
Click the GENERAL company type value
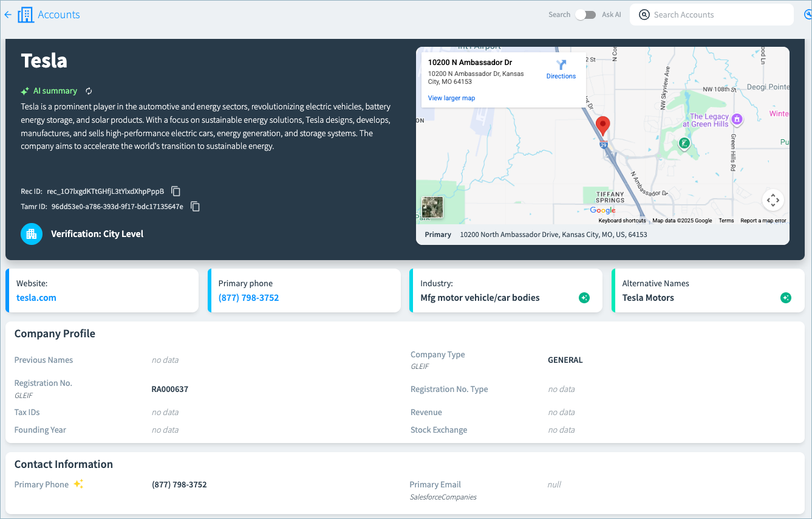(565, 360)
